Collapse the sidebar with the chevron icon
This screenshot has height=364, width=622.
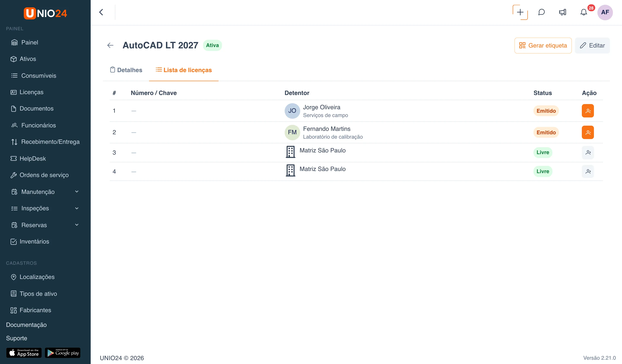101,12
